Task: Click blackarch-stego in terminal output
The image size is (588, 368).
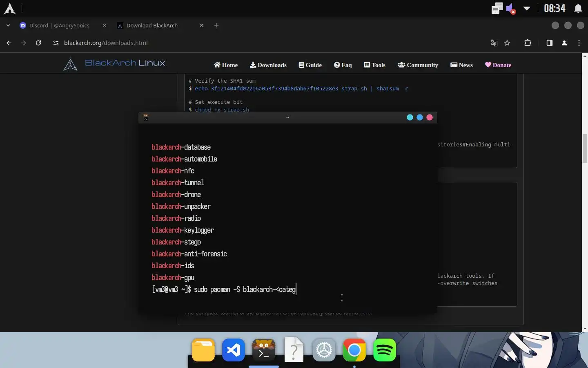Action: [176, 242]
